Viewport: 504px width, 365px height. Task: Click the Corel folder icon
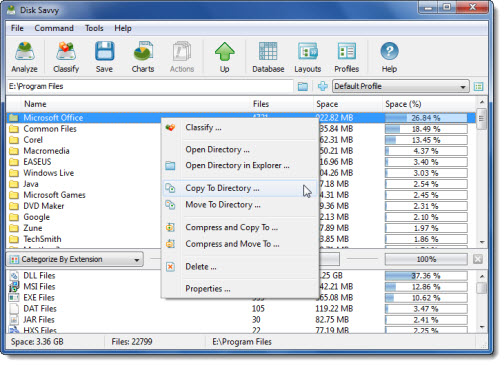point(14,140)
